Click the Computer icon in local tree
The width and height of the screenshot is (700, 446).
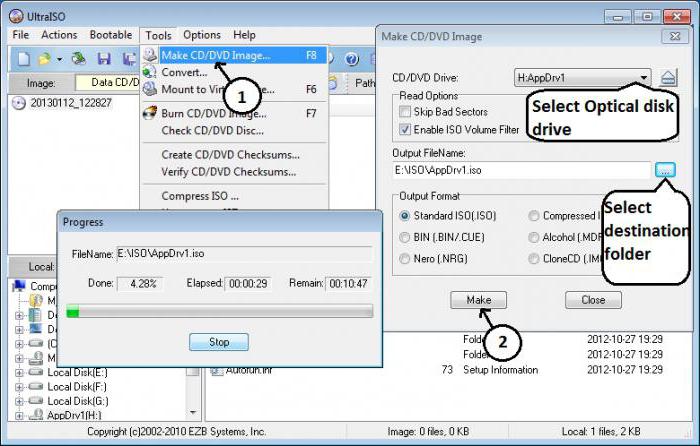coord(19,286)
